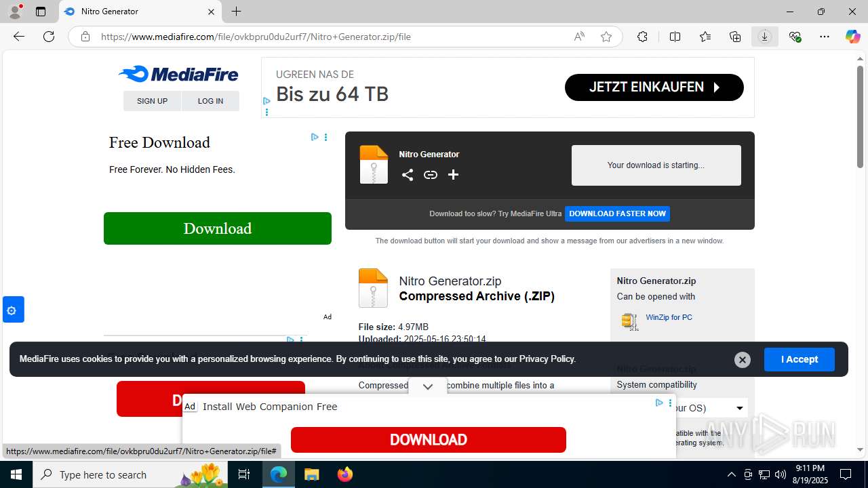This screenshot has height=488, width=868.
Task: View site information lock icon
Action: click(85, 37)
